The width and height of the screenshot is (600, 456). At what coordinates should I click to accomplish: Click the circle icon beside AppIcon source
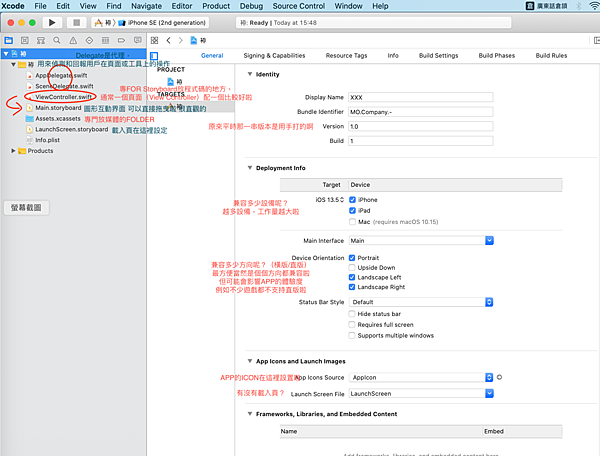(499, 377)
